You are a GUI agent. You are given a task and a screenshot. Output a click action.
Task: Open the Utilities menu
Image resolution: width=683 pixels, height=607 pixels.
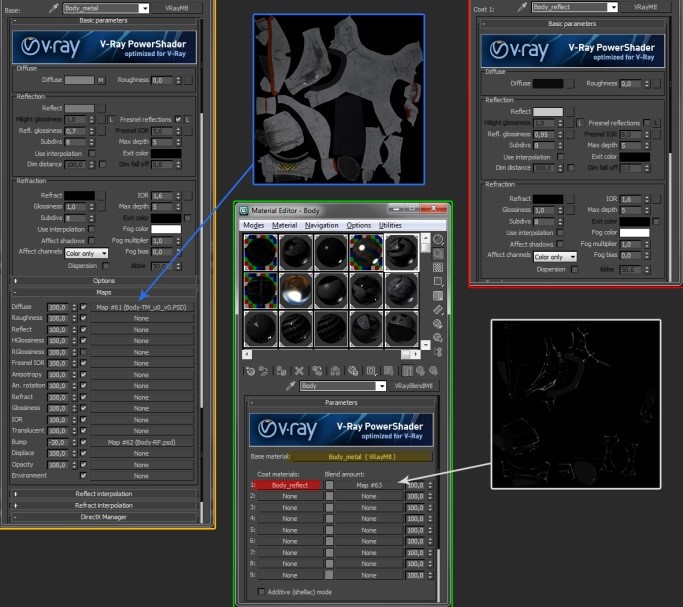(x=390, y=226)
